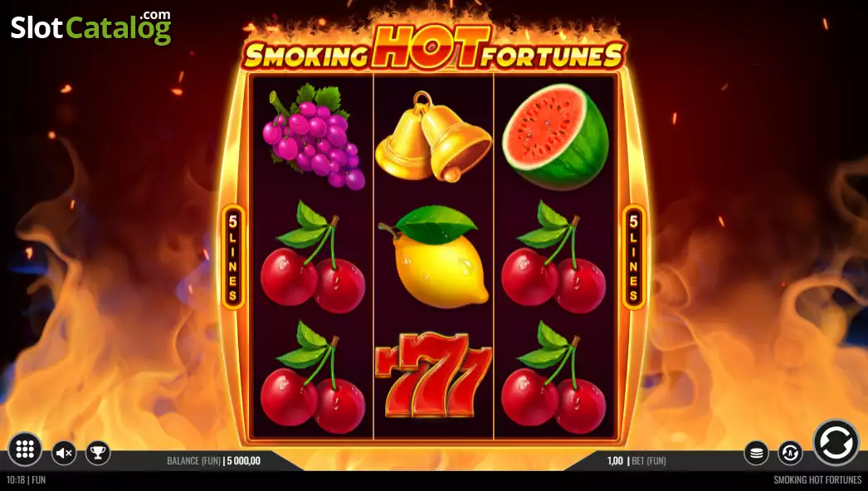Click the balance amount 5 000,00
Image resolution: width=868 pixels, height=491 pixels.
[x=244, y=460]
